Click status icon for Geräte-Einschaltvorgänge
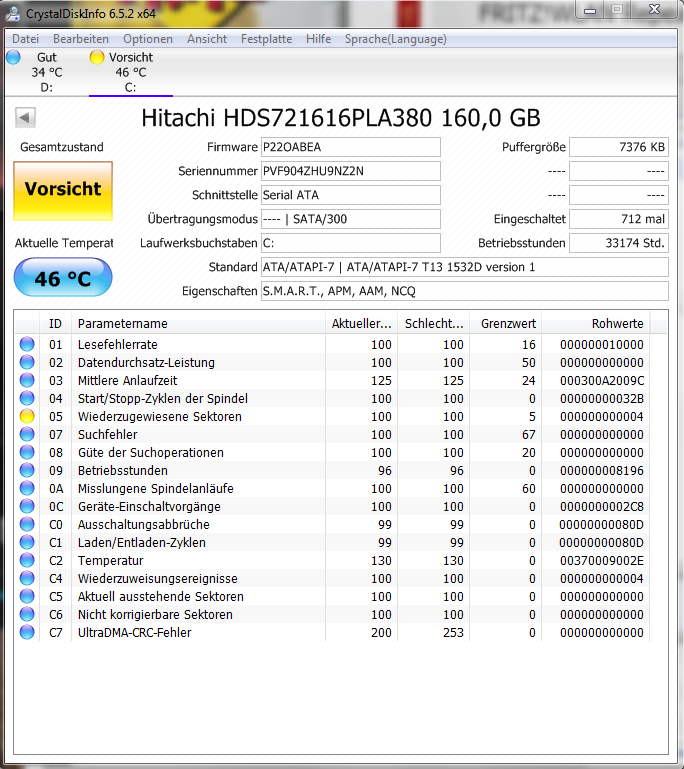This screenshot has width=684, height=769. point(27,506)
